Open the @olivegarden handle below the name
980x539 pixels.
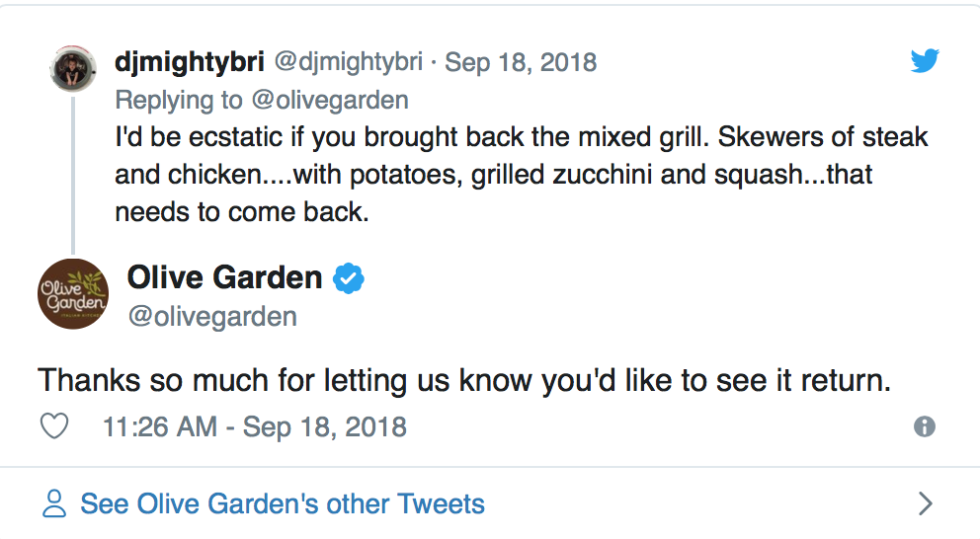click(211, 317)
